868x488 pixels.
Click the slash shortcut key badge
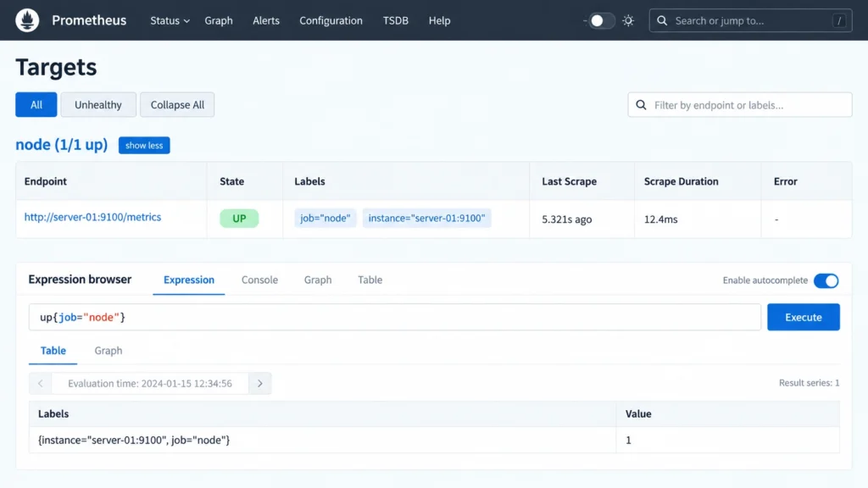tap(839, 21)
